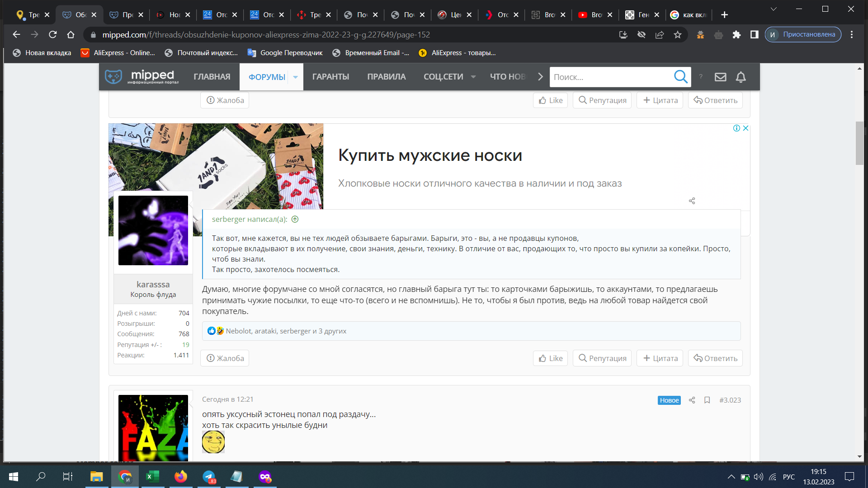
Task: Open the AliExpress - Online bookmark
Action: point(118,53)
